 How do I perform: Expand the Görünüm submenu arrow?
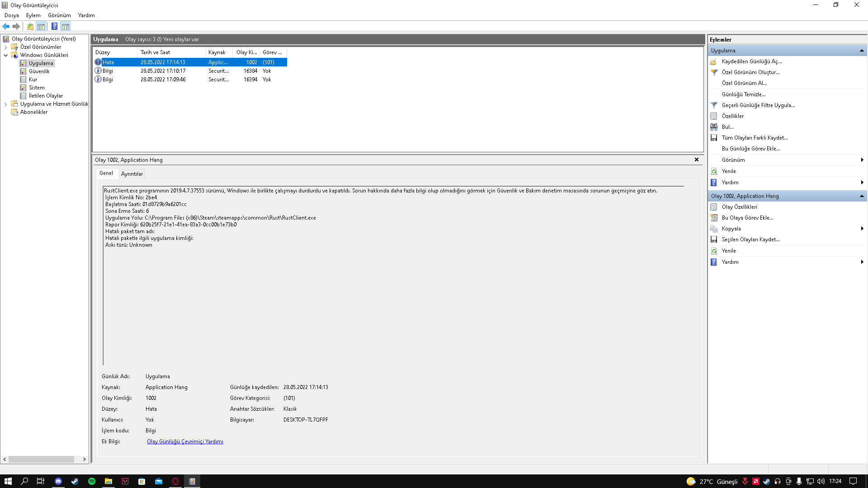coord(862,160)
